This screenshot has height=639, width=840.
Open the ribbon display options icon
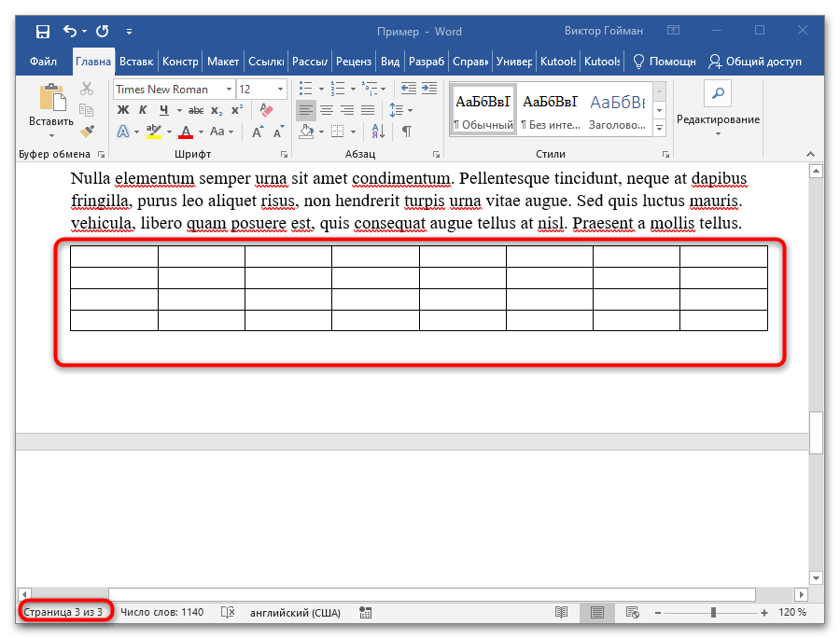pyautogui.click(x=673, y=31)
